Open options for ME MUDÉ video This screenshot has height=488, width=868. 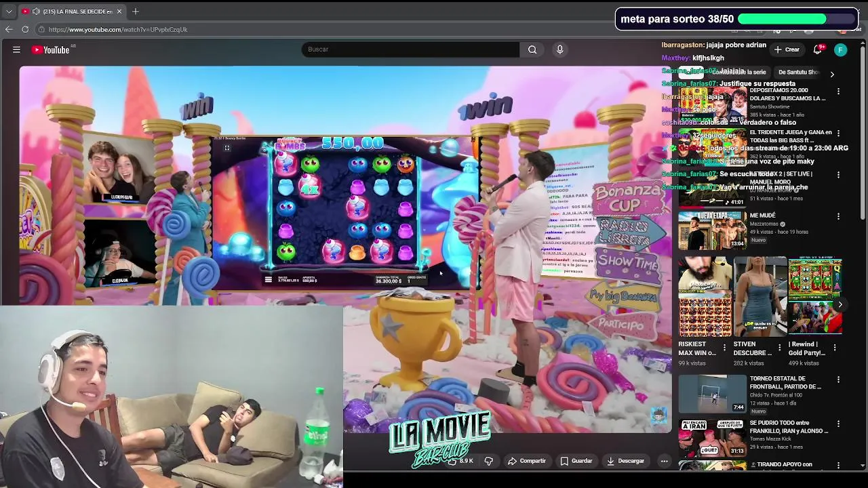point(838,216)
